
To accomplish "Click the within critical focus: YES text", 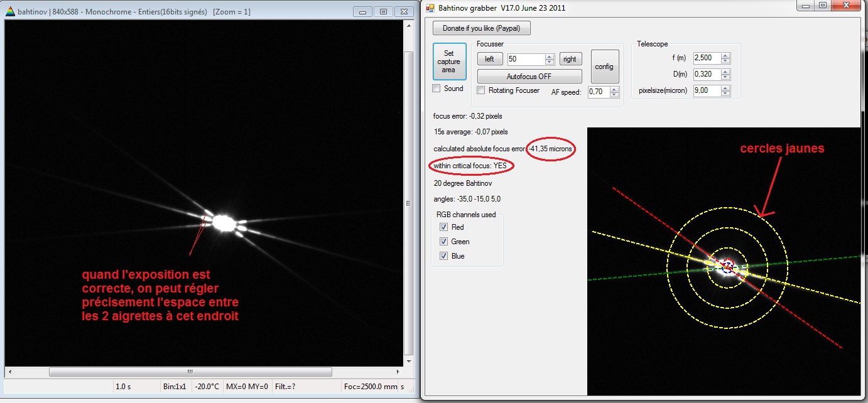I will 470,166.
